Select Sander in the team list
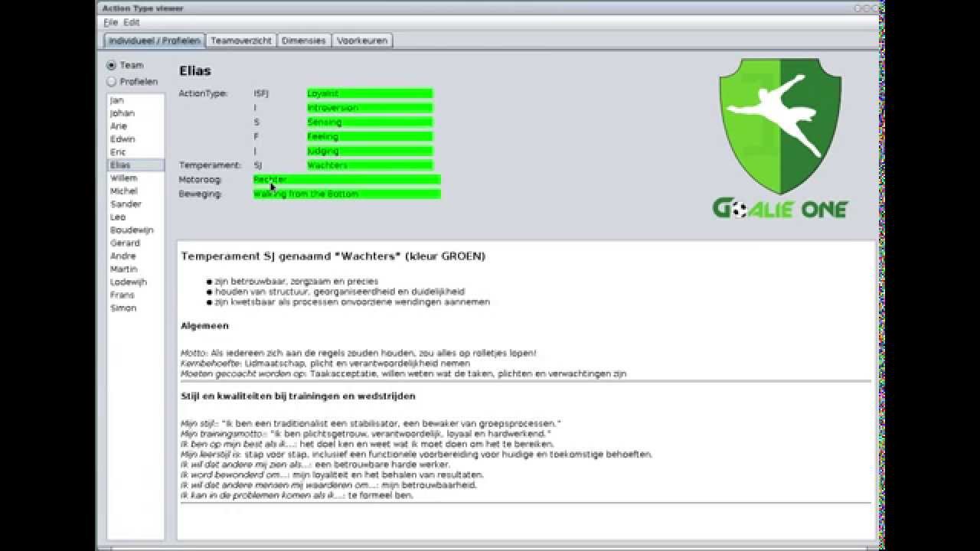This screenshot has width=980, height=551. coord(136,204)
